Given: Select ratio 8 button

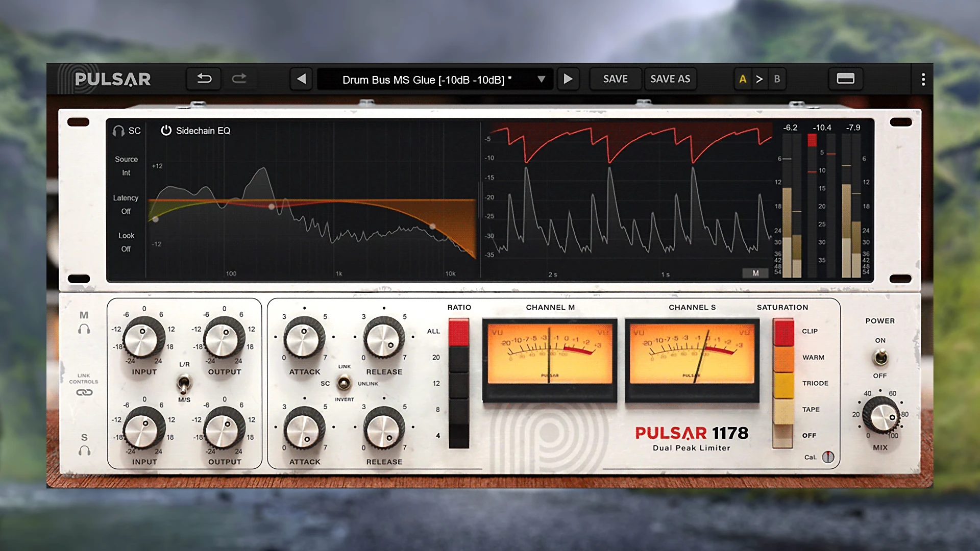Looking at the screenshot, I should coord(458,411).
